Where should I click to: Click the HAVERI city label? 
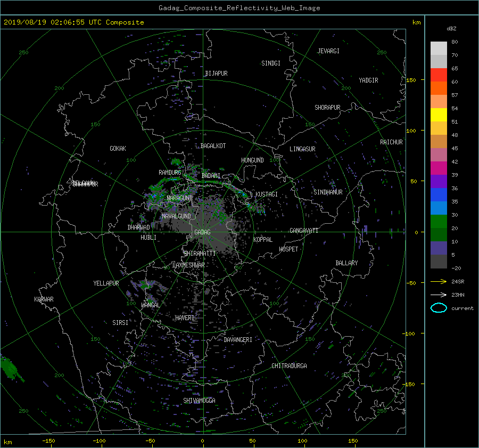point(185,318)
